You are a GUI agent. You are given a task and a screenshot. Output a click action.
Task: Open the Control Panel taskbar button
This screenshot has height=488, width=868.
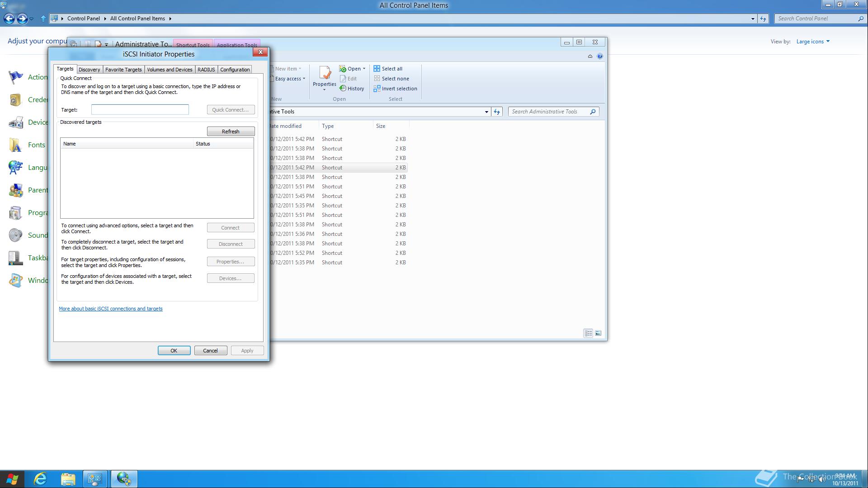(x=95, y=479)
